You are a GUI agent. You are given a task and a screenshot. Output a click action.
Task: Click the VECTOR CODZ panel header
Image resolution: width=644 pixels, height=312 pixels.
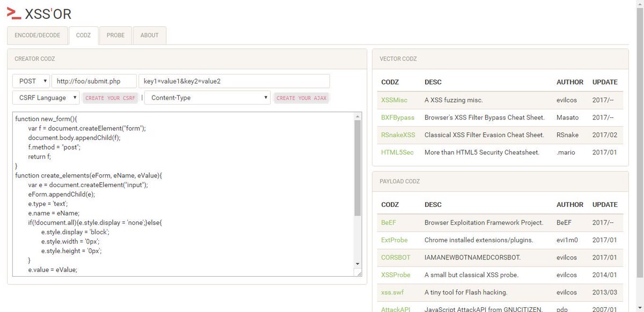500,59
